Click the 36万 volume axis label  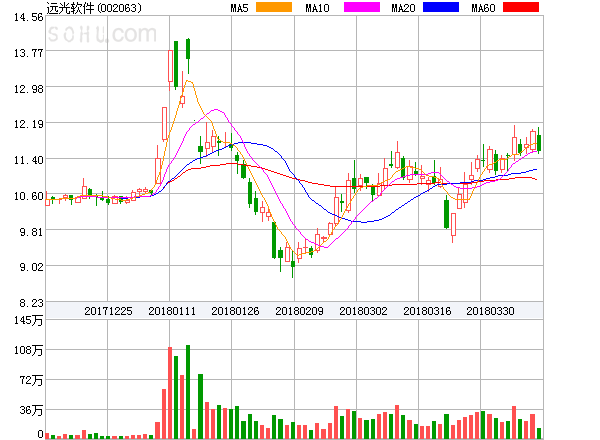click(31, 411)
